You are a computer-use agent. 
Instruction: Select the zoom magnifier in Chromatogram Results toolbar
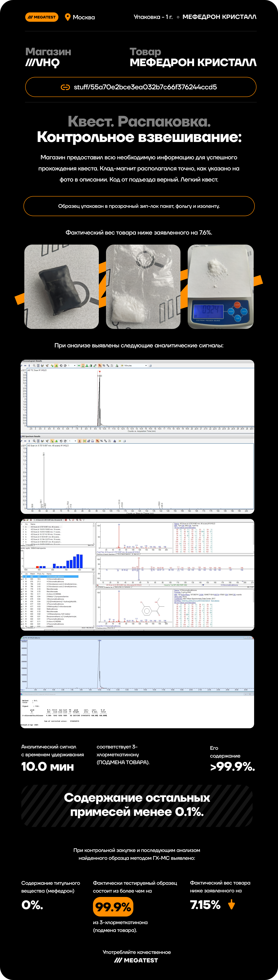tap(34, 366)
